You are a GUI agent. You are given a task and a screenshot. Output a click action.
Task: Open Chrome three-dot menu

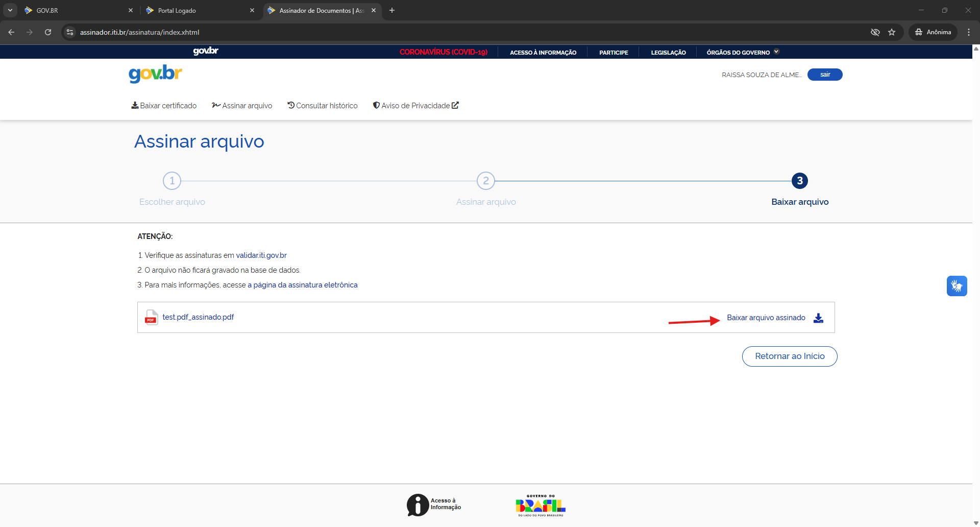coord(968,32)
